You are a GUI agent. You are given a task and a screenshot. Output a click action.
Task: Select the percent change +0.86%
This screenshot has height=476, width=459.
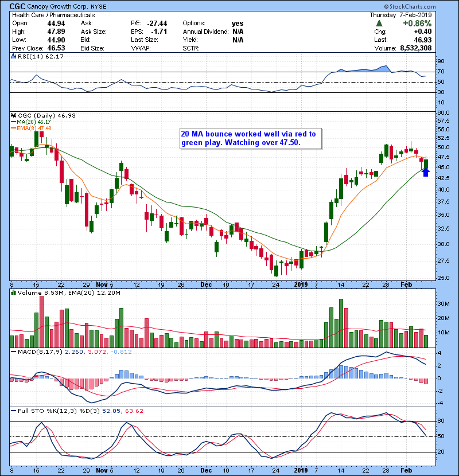click(x=417, y=24)
